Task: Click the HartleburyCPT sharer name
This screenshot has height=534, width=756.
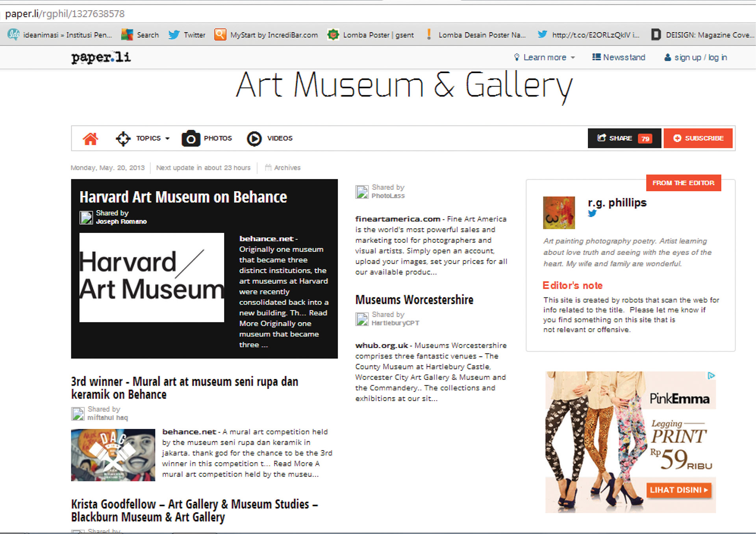Action: click(395, 323)
